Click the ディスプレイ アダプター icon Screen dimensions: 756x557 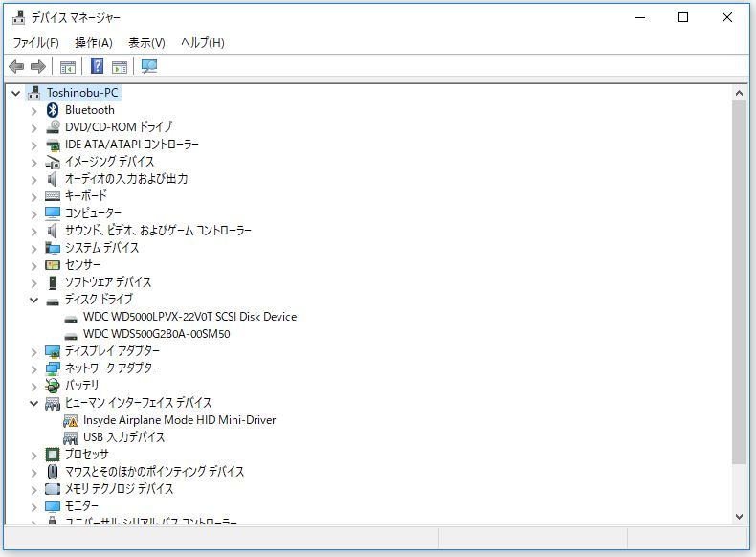click(x=53, y=351)
